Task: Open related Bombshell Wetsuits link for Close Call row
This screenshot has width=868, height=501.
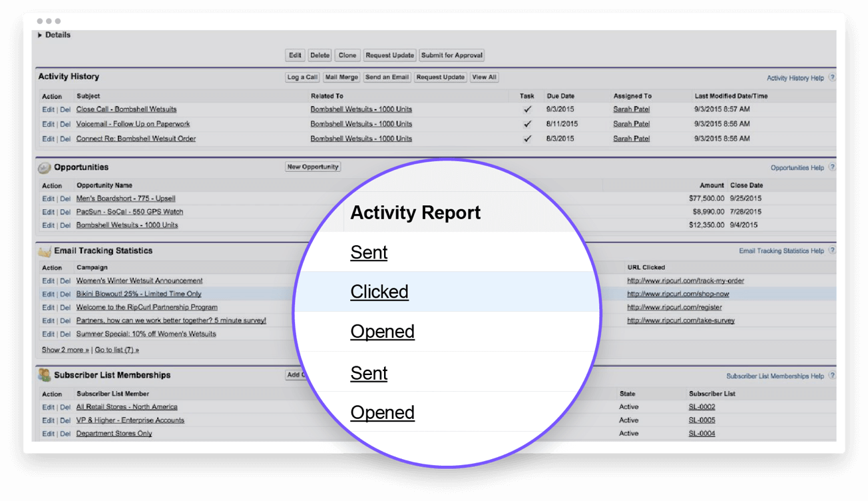Action: click(361, 109)
